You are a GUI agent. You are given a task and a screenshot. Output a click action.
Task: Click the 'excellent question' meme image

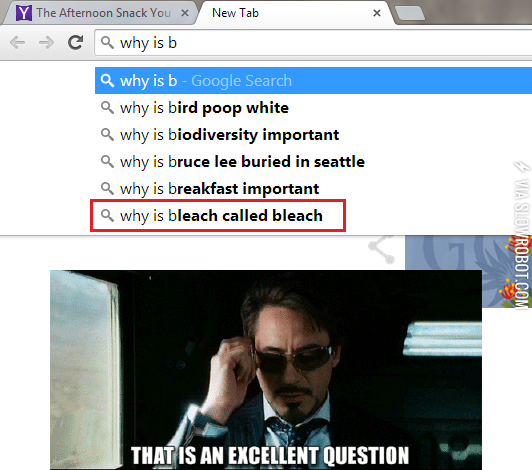(266, 370)
